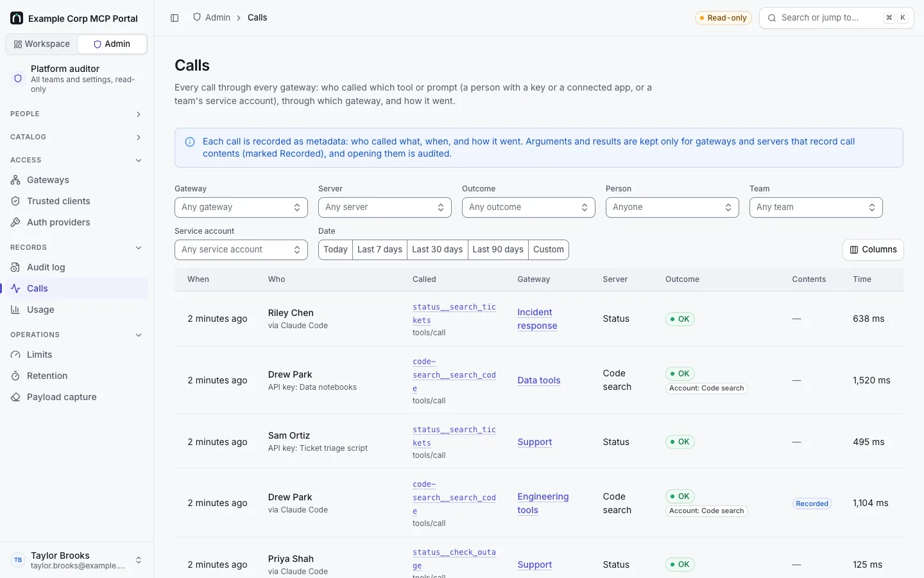Expand the Catalog section

[77, 137]
